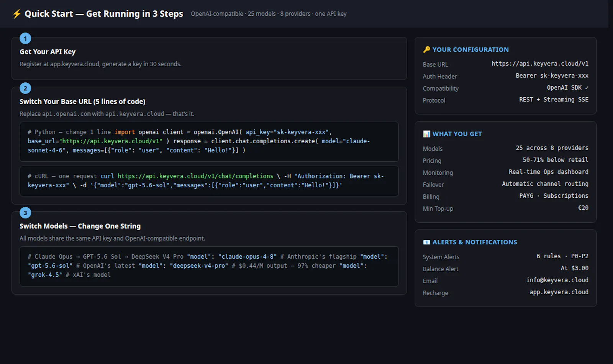The image size is (613, 364).
Task: Click the 'Switch Your Base URL' heading
Action: click(82, 102)
